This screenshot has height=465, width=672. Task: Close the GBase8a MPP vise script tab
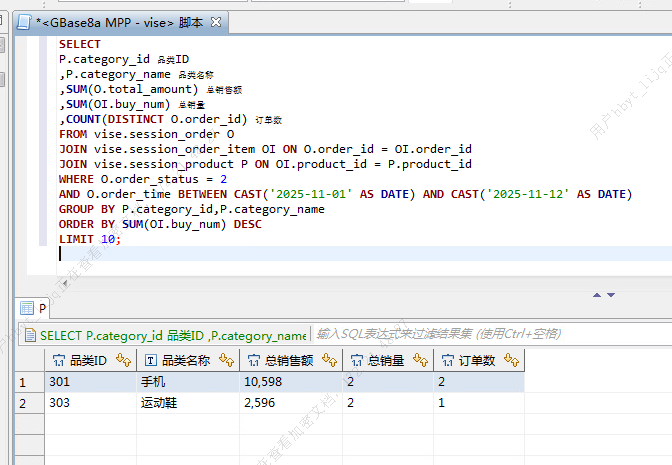point(216,22)
